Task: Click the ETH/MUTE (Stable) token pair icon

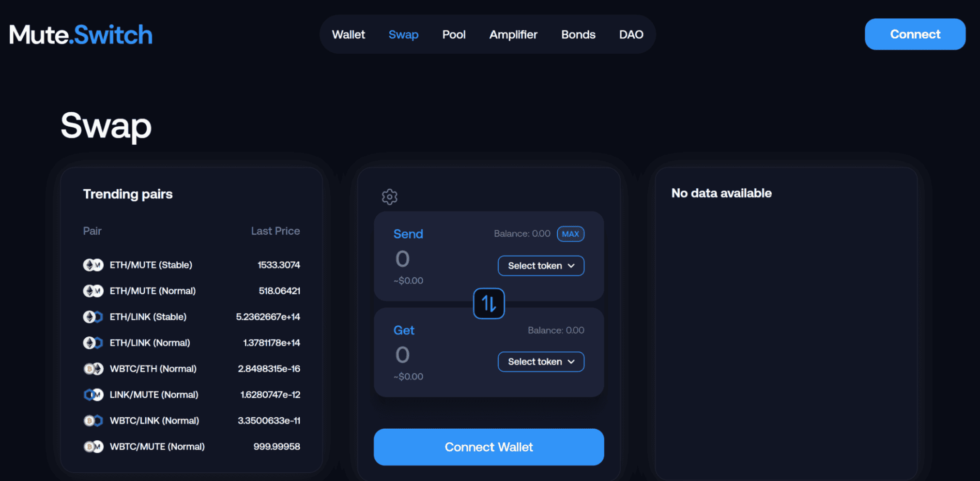Action: 93,265
